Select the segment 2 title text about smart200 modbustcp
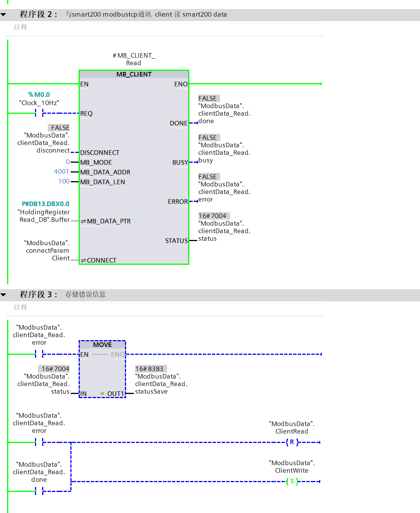Viewport: 420px width, 513px height. pos(146,14)
